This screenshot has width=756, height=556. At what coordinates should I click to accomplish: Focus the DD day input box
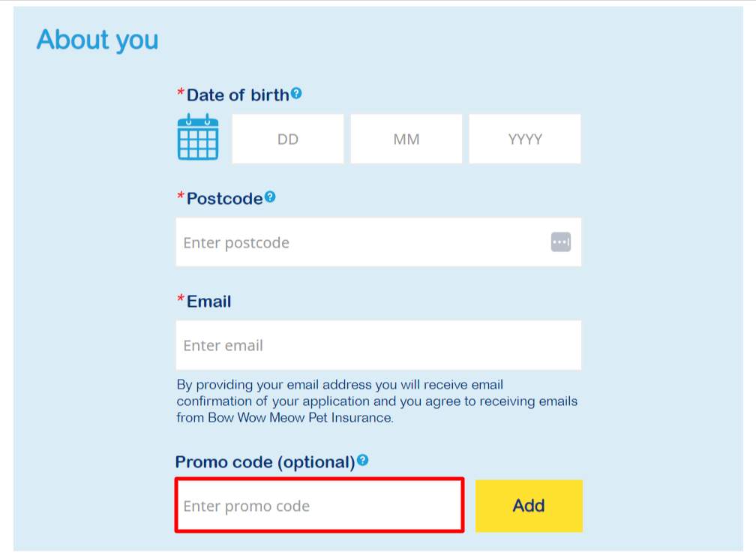click(288, 139)
